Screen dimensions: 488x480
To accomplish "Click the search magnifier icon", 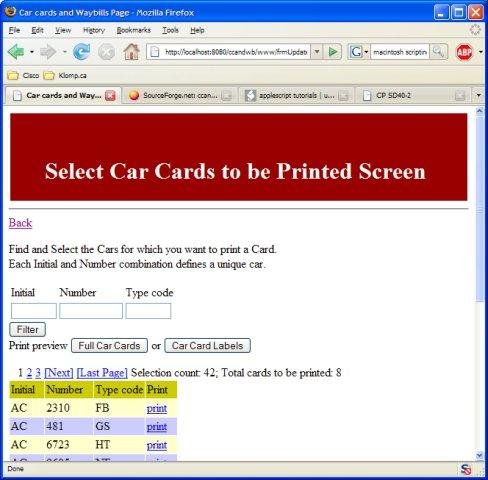I will coord(438,52).
